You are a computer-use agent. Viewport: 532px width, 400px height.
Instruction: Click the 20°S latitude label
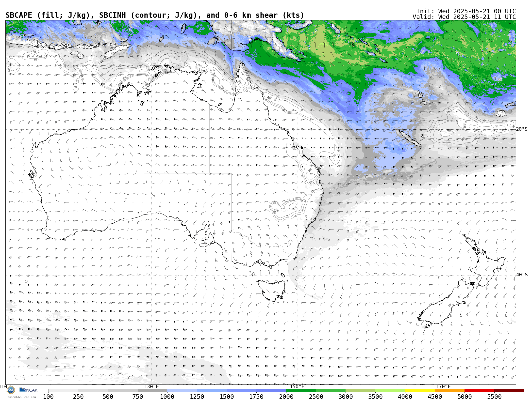click(x=522, y=129)
